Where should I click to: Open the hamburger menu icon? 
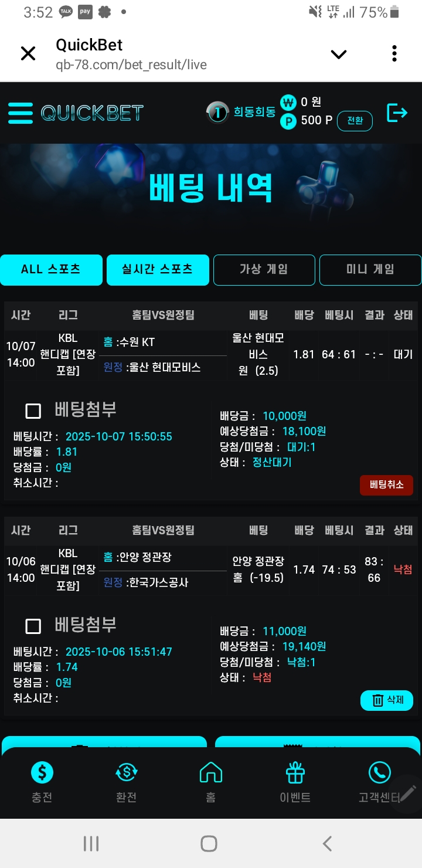click(x=21, y=113)
